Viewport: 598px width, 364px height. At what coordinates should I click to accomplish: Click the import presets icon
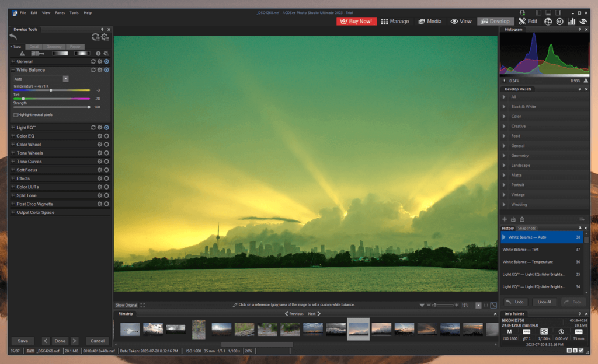[x=513, y=219]
